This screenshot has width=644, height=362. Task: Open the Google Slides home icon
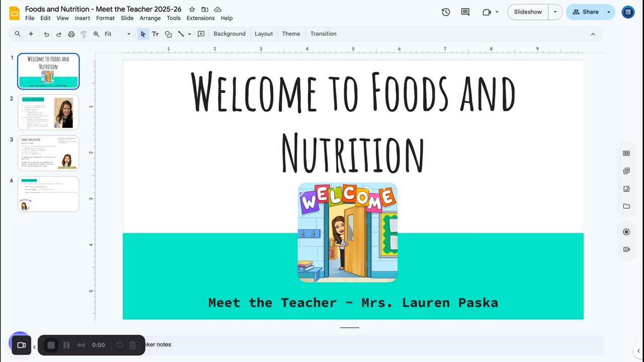click(14, 13)
